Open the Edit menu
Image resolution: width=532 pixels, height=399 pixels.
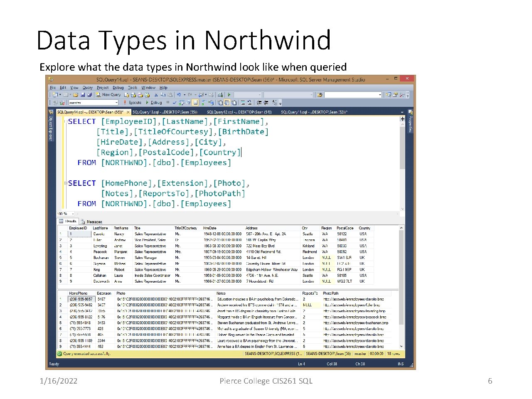(x=63, y=88)
